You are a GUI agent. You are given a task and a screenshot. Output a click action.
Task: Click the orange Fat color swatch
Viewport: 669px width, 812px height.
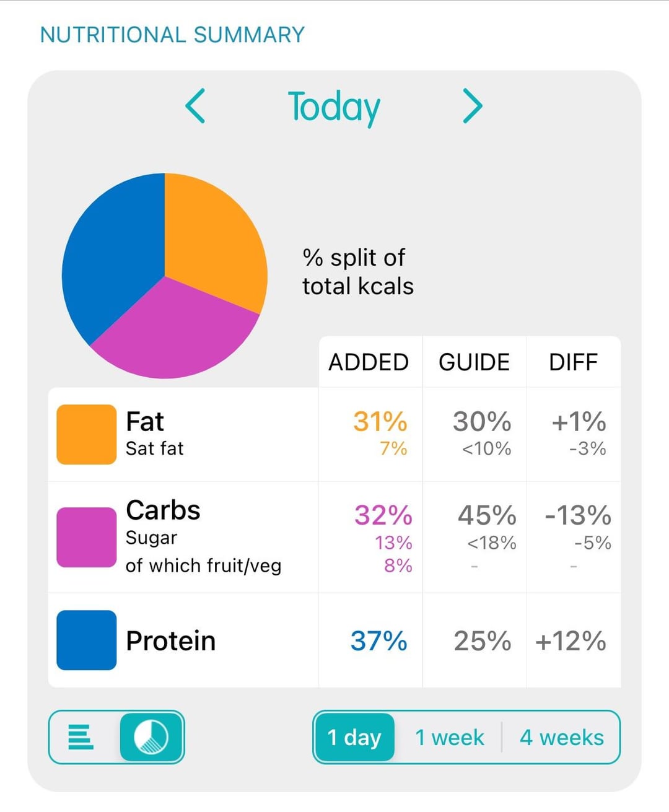86,434
